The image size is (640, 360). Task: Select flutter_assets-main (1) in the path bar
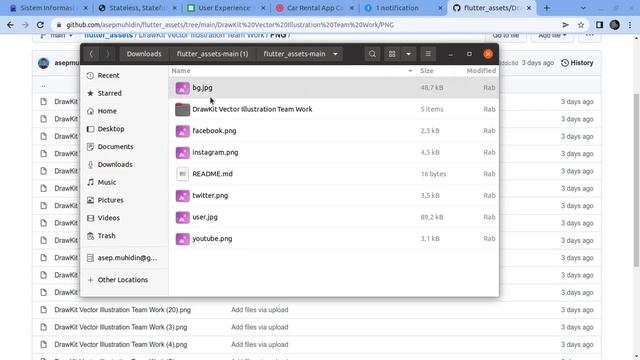212,54
